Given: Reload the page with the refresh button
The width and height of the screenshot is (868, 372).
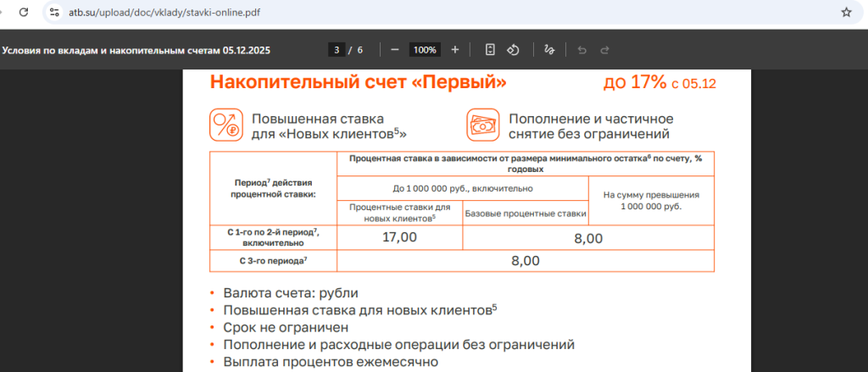Looking at the screenshot, I should [x=23, y=13].
